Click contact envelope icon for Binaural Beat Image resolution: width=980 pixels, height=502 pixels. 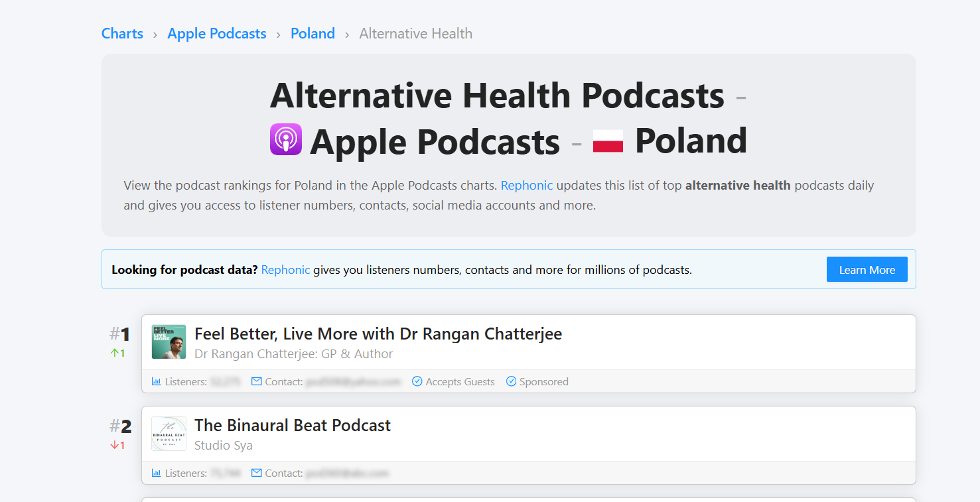pos(257,473)
